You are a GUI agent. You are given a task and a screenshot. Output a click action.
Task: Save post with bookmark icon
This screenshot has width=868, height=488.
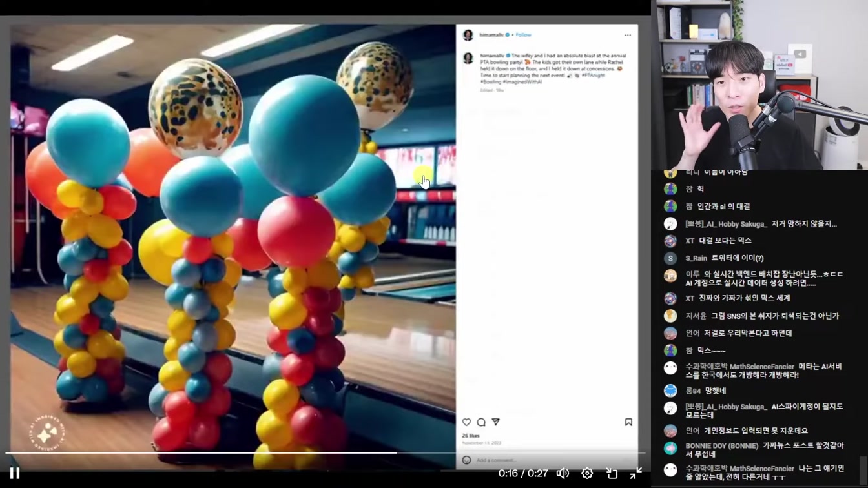point(628,422)
